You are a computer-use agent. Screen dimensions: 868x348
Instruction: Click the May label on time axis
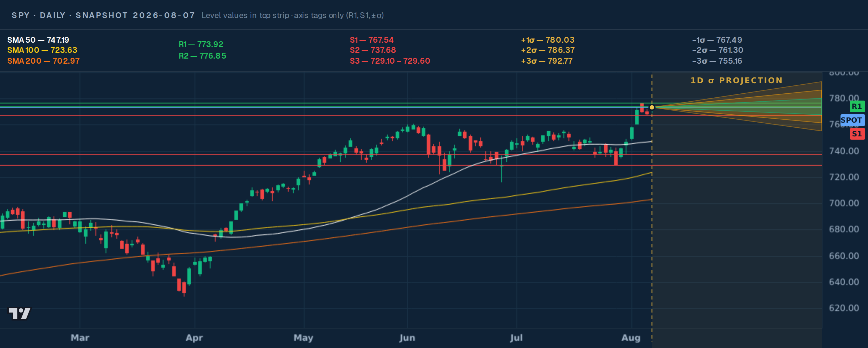coord(303,338)
